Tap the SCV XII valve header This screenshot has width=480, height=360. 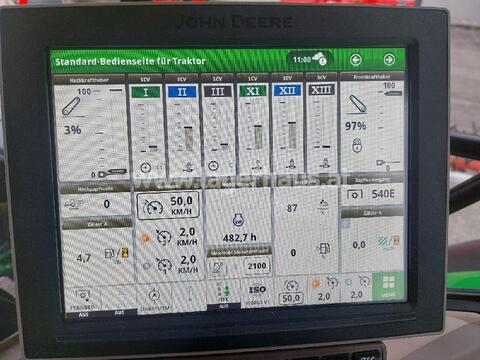tap(287, 90)
